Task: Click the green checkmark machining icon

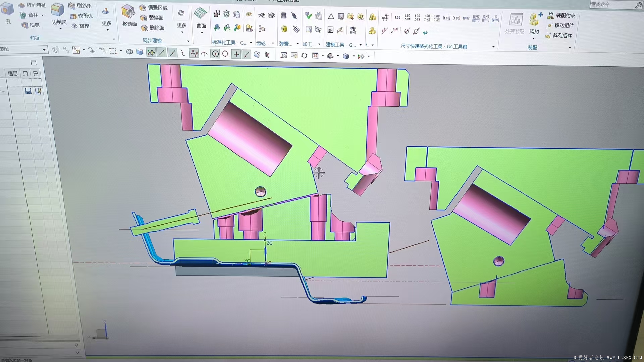Action: coord(308,15)
